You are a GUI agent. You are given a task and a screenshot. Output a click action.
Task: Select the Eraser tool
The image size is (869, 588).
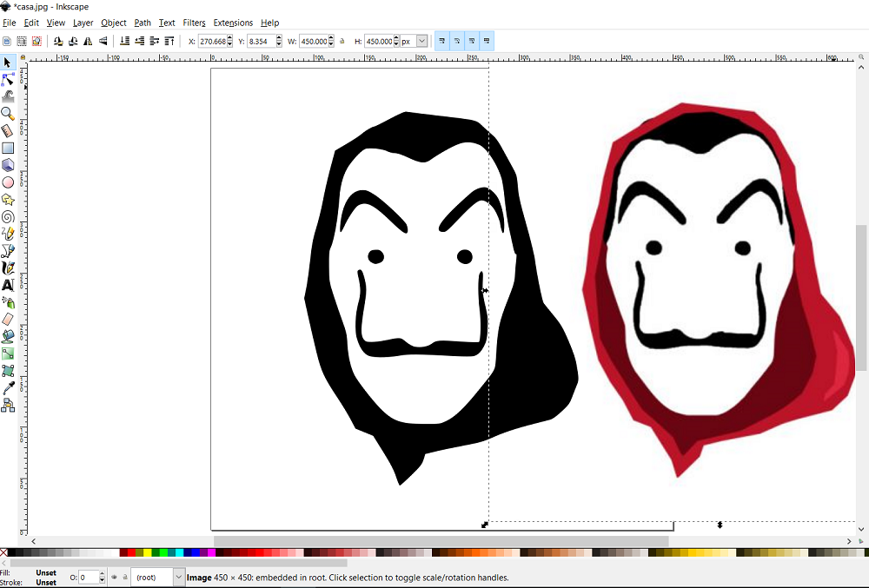tap(8, 320)
